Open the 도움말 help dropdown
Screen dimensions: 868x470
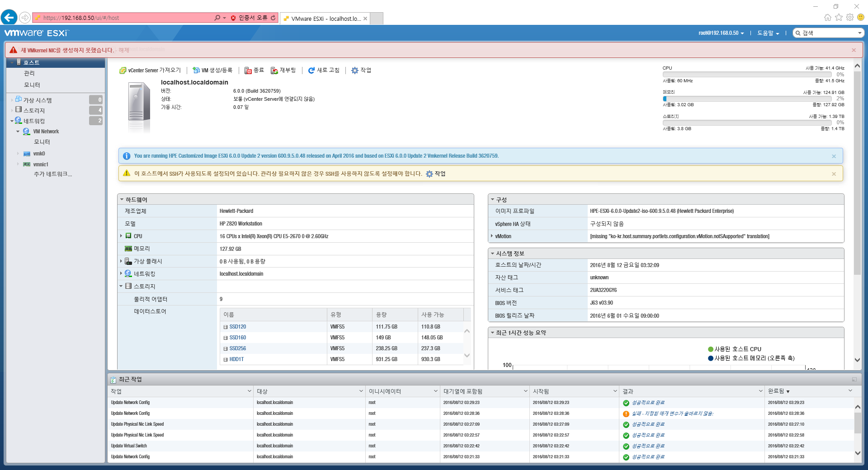click(x=768, y=33)
